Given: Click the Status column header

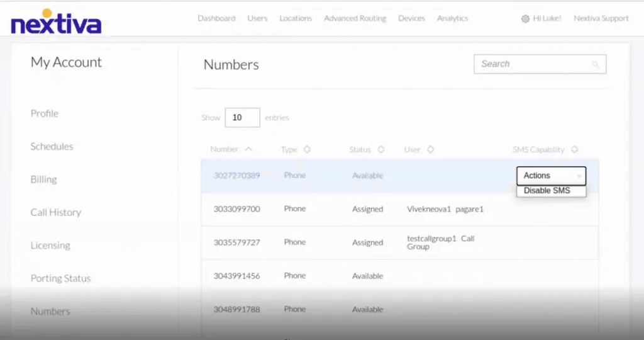Looking at the screenshot, I should (360, 150).
